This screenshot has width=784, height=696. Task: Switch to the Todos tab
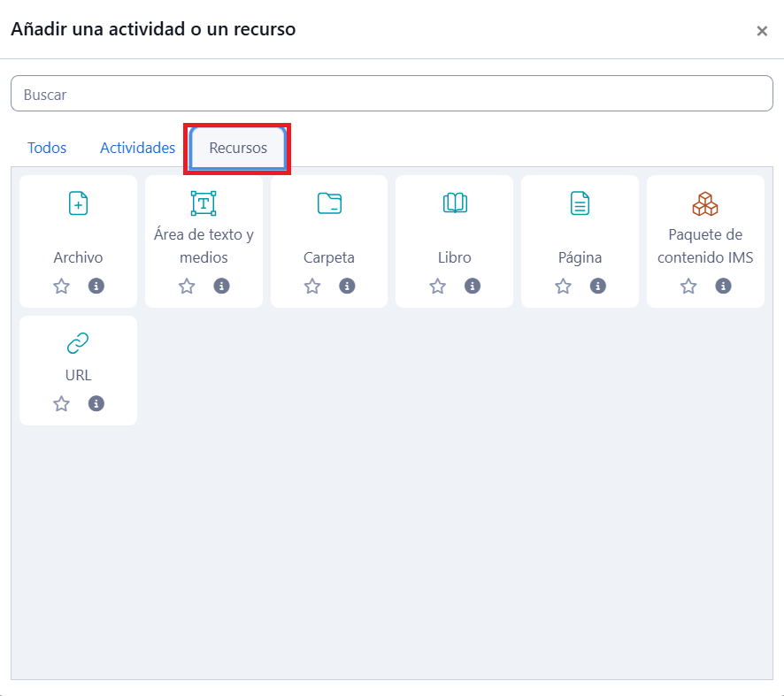coord(47,148)
